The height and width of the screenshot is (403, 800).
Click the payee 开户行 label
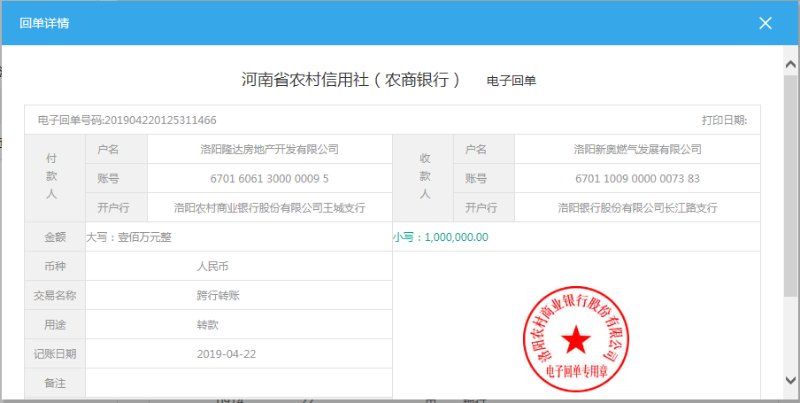pos(481,208)
